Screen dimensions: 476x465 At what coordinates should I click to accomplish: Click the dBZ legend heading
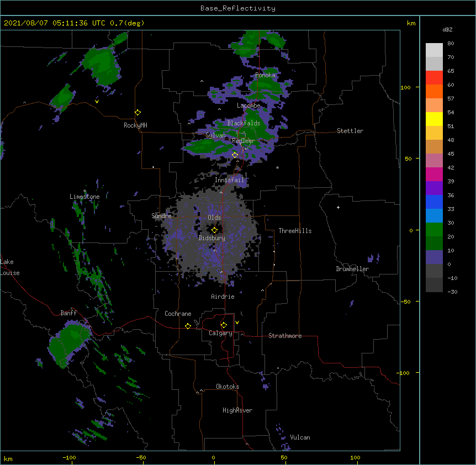coord(447,29)
